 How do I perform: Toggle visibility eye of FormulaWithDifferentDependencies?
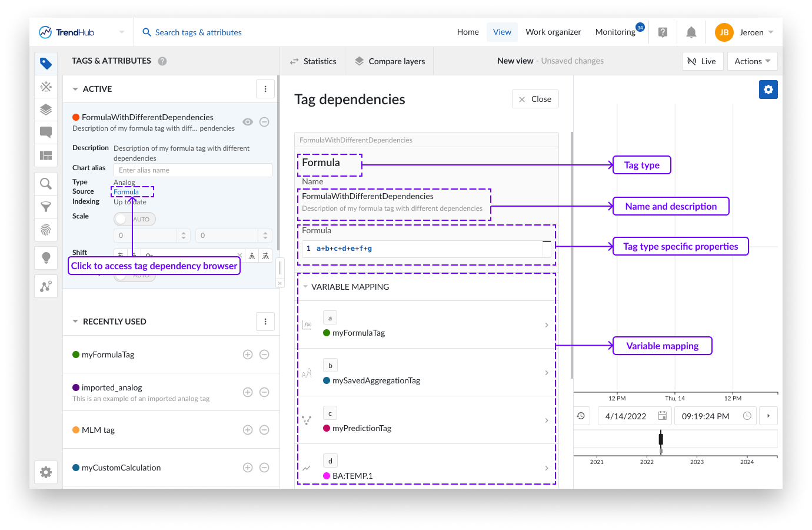coord(248,122)
